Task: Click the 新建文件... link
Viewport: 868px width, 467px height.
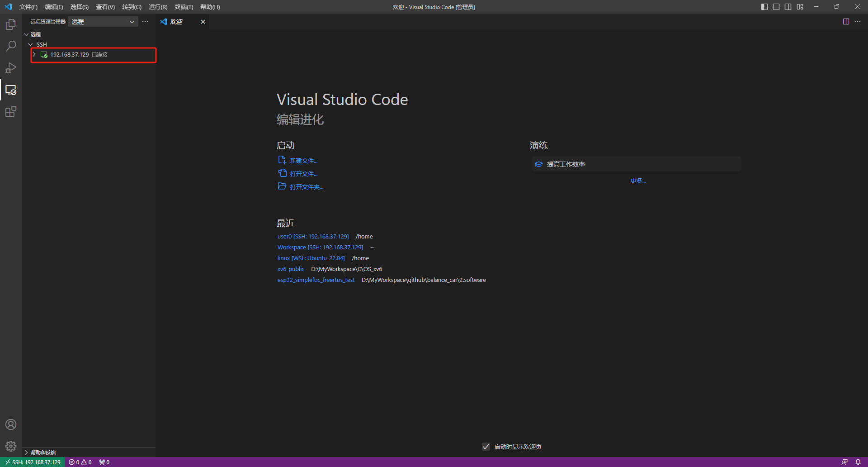Action: click(304, 161)
